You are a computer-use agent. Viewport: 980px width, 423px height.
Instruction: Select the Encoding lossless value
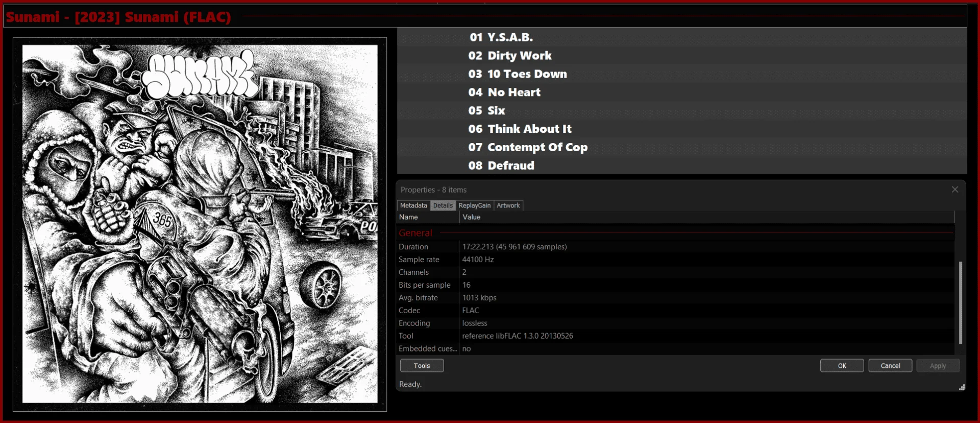pos(475,323)
